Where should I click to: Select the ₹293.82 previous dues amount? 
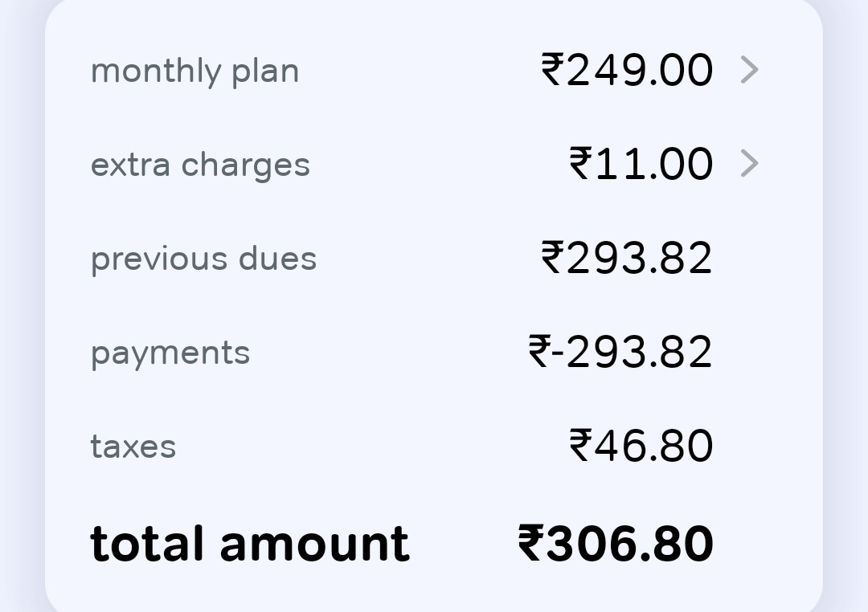point(627,258)
